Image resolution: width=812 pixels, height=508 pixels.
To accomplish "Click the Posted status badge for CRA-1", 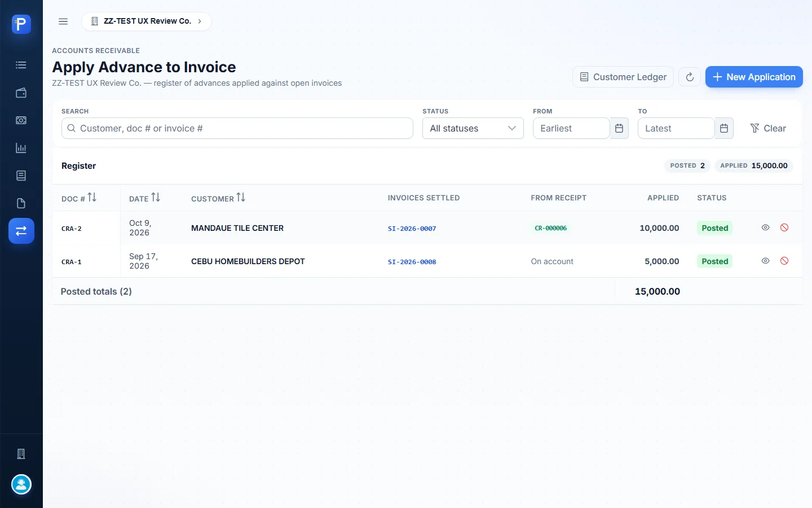I will [x=715, y=261].
